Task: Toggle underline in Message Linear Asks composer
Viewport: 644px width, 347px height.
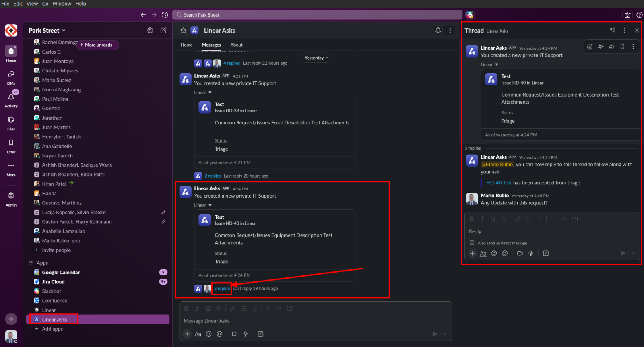Action: tap(208, 308)
